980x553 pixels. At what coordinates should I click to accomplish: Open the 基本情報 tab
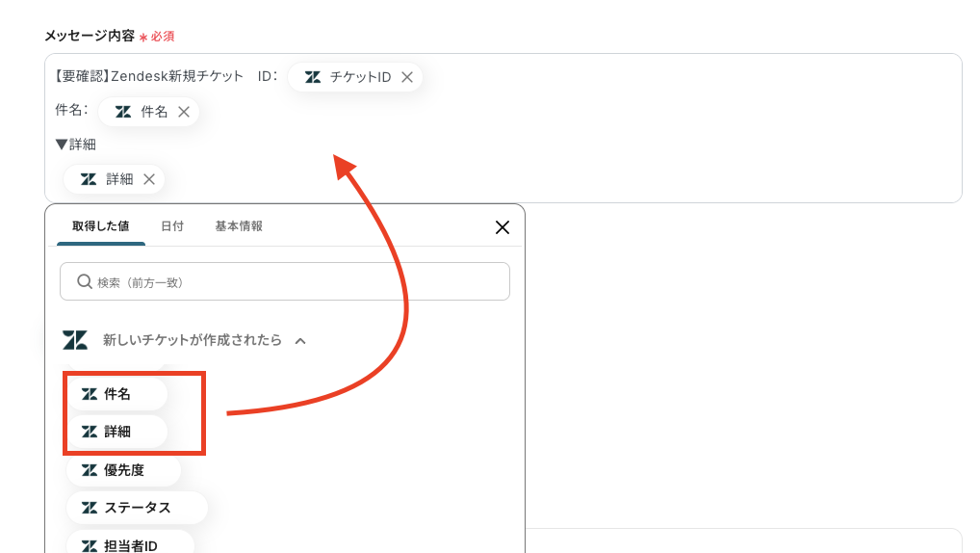239,226
